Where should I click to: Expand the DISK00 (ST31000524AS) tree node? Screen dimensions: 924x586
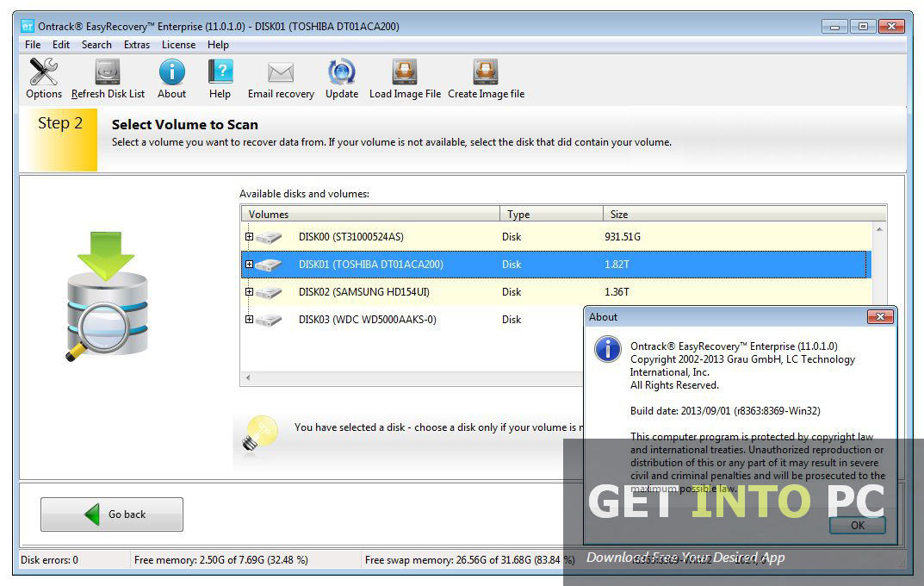tap(249, 236)
